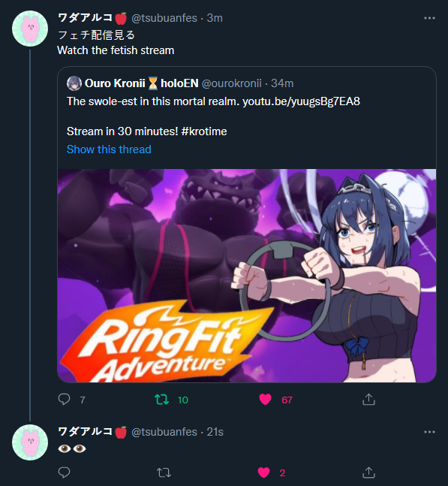Share the first tweet via share icon
Viewport: 448px width, 486px height.
pyautogui.click(x=368, y=400)
